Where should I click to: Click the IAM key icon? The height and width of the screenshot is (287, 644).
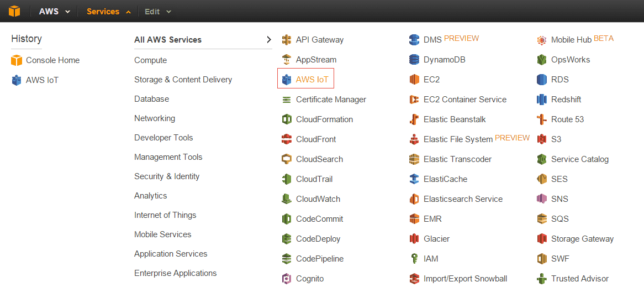coord(414,259)
